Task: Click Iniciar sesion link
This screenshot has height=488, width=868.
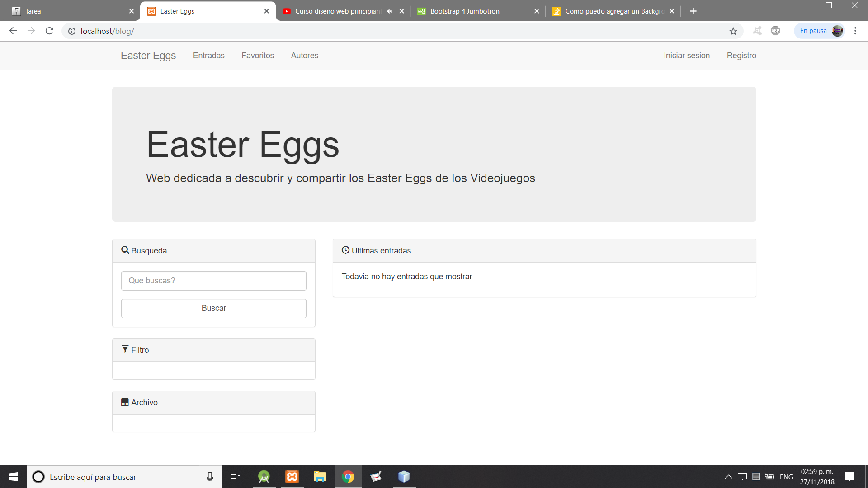Action: (x=687, y=56)
